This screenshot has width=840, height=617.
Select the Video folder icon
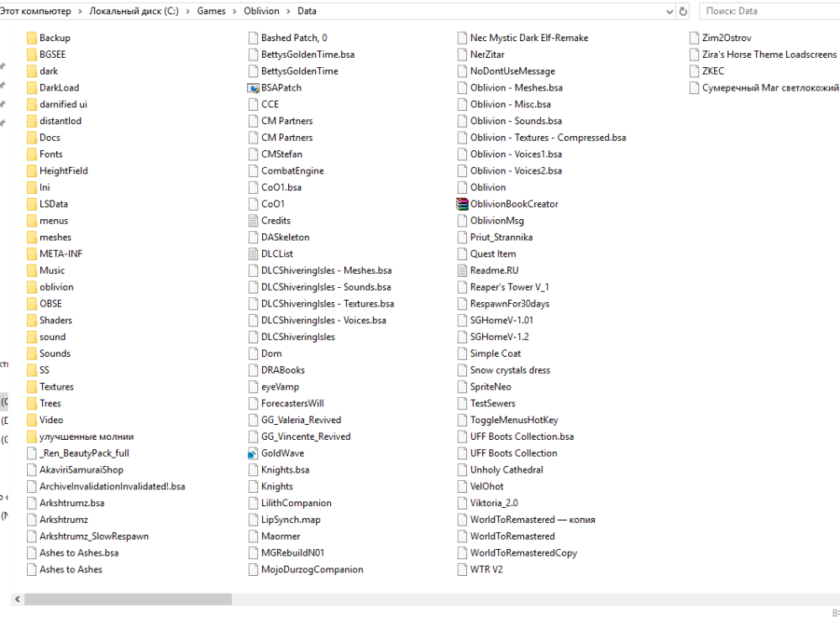click(x=32, y=420)
